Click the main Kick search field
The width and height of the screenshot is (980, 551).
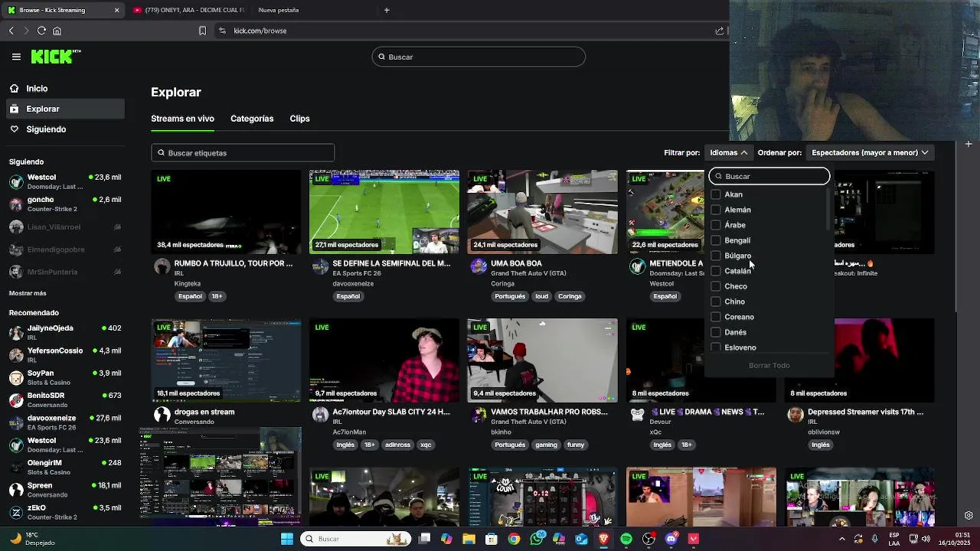coord(479,57)
